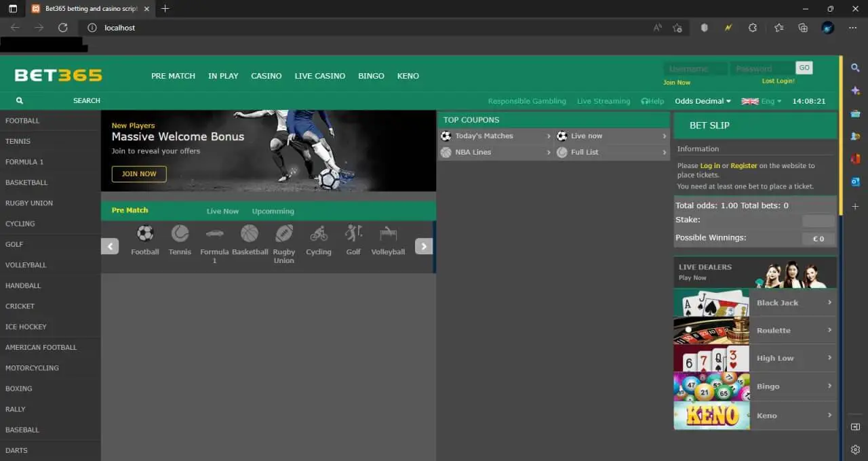Choose the Formula 1 car icon
868x461 pixels.
tap(214, 234)
